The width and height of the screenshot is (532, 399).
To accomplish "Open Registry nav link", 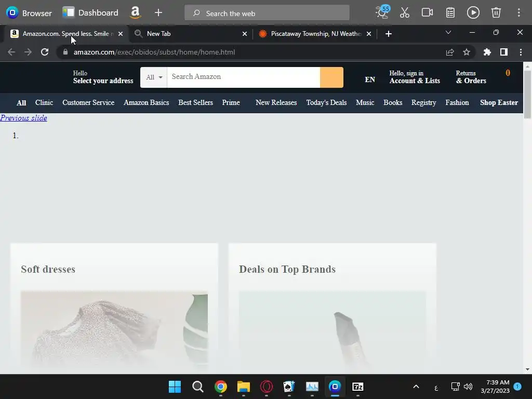I will point(424,102).
